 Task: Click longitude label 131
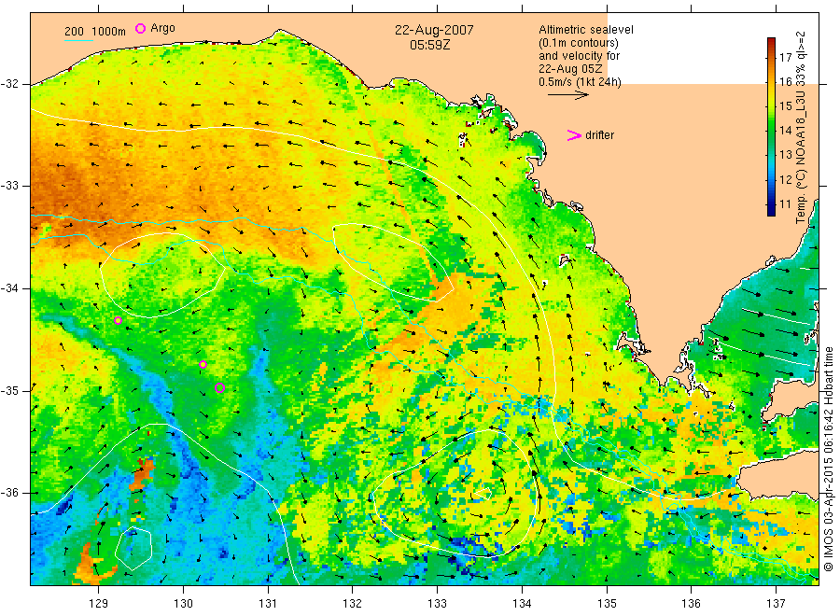pos(268,604)
